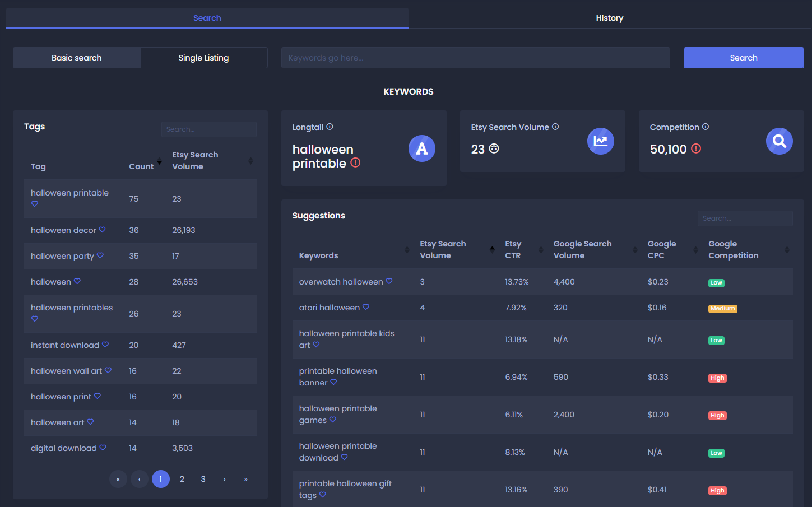Screen dimensions: 812x507
Task: Click the 427 volume for instant download
Action: pos(179,345)
